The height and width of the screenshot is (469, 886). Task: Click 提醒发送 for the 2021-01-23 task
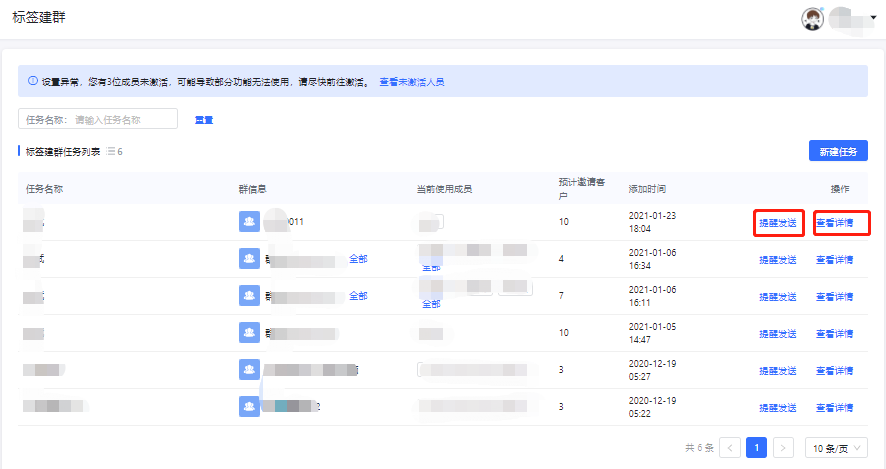pos(778,223)
